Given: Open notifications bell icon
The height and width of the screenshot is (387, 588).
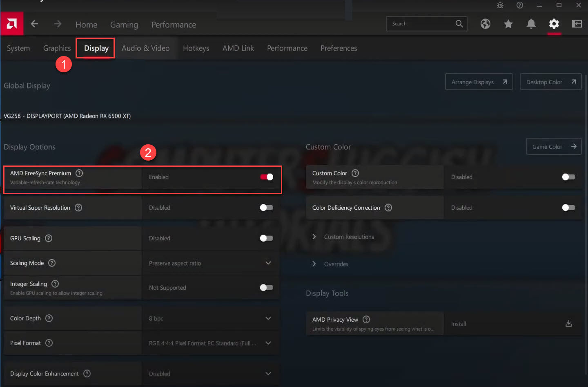Looking at the screenshot, I should click(x=531, y=24).
